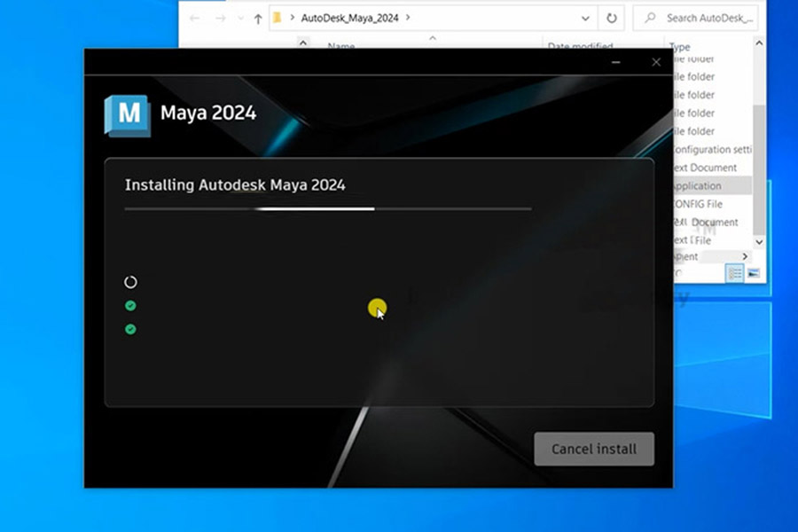The width and height of the screenshot is (798, 532).
Task: Go up one folder level in Explorer
Action: (258, 19)
